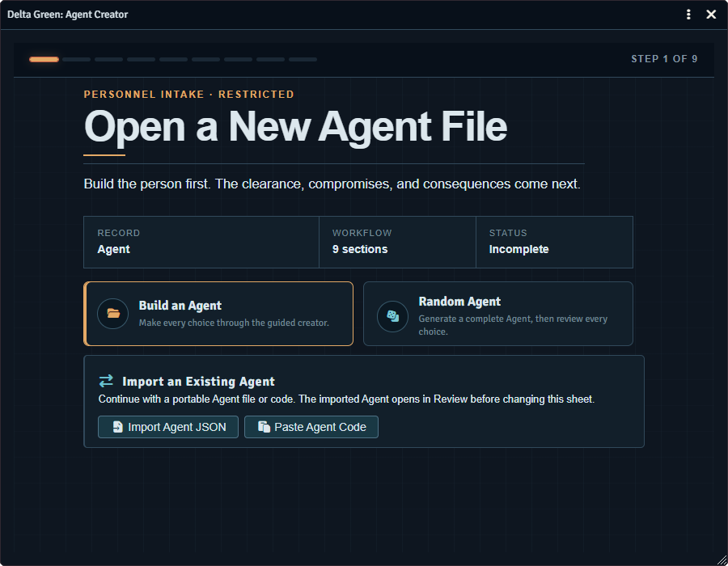
Task: Click the dice icon in Random Agent
Action: [393, 316]
